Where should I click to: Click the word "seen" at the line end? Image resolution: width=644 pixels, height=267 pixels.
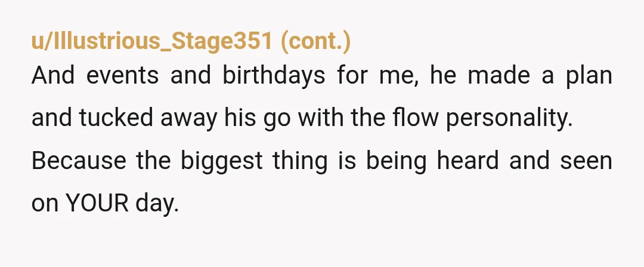[586, 161]
